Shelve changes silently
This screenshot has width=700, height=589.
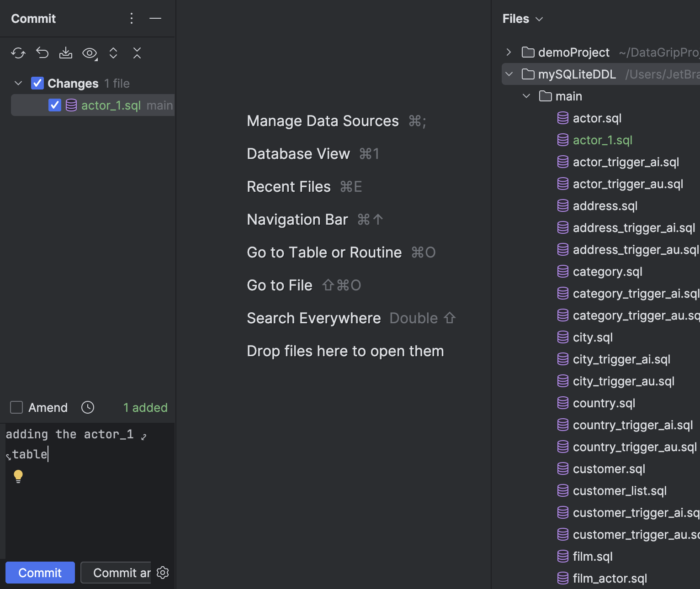point(66,53)
